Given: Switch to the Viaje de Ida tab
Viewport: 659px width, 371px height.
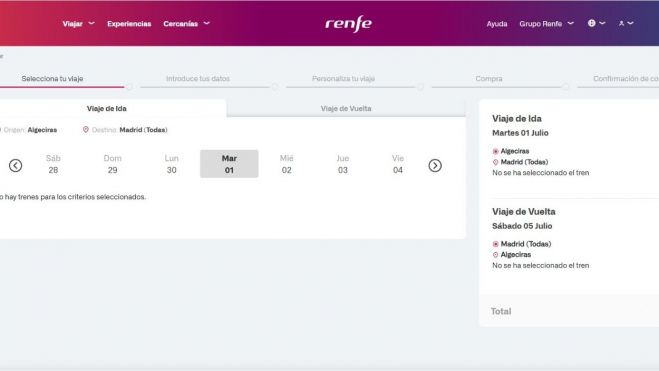Looking at the screenshot, I should click(x=107, y=108).
